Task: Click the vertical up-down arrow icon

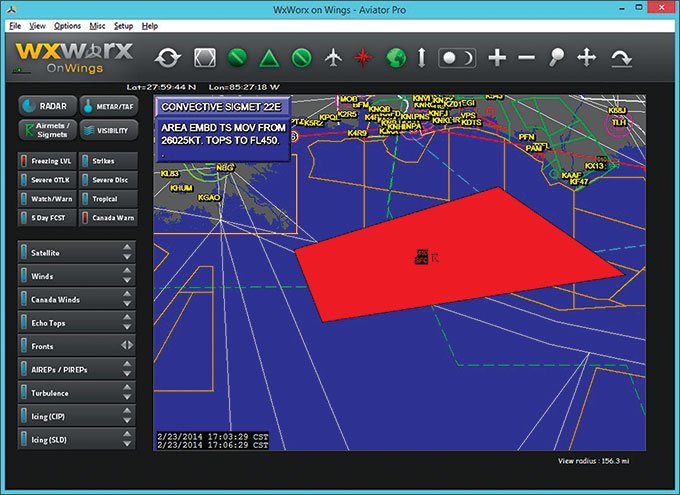Action: click(x=421, y=58)
